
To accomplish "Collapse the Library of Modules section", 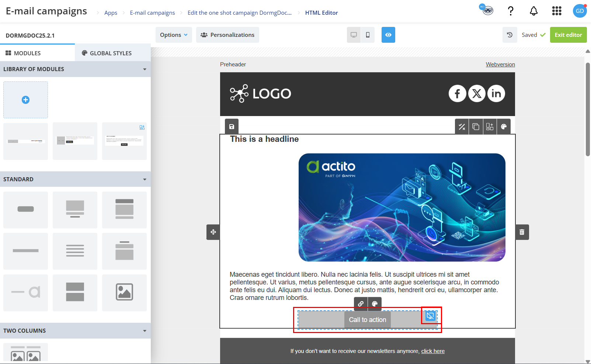I will click(x=75, y=69).
